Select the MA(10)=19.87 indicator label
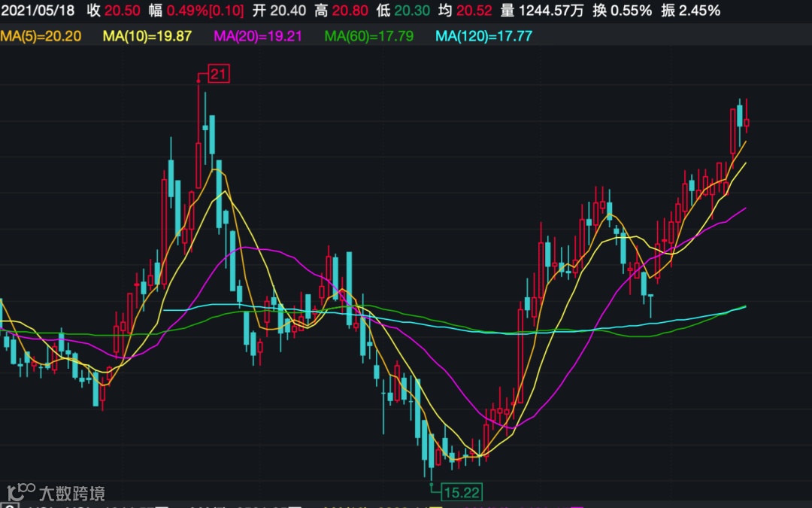 (x=147, y=36)
